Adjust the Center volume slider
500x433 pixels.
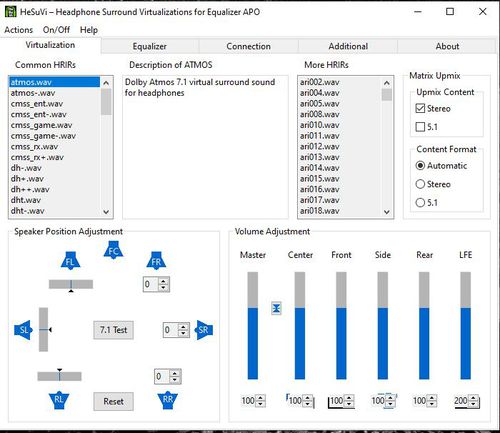[x=300, y=325]
